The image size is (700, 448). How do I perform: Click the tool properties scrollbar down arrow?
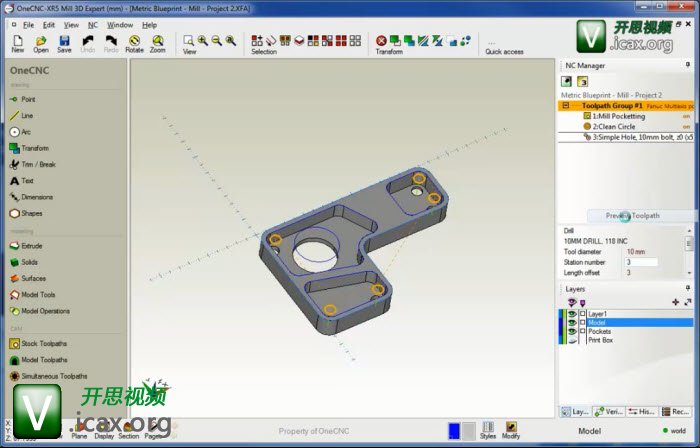[689, 273]
